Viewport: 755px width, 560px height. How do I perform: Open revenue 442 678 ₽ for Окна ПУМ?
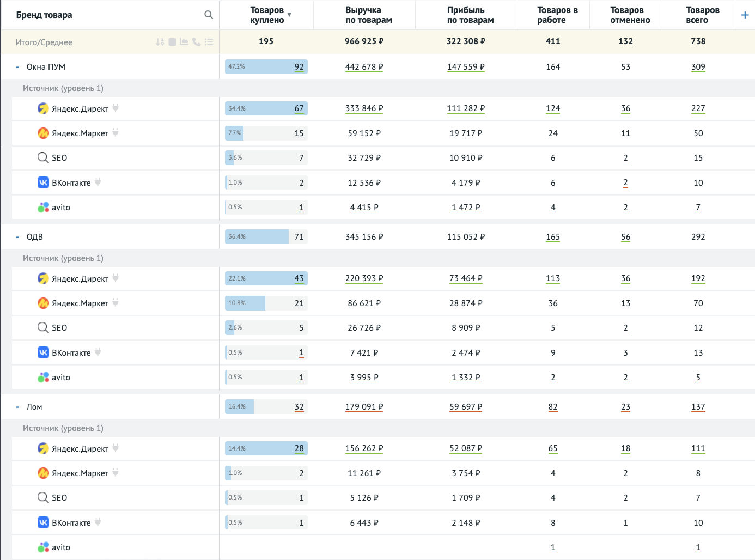pos(364,67)
